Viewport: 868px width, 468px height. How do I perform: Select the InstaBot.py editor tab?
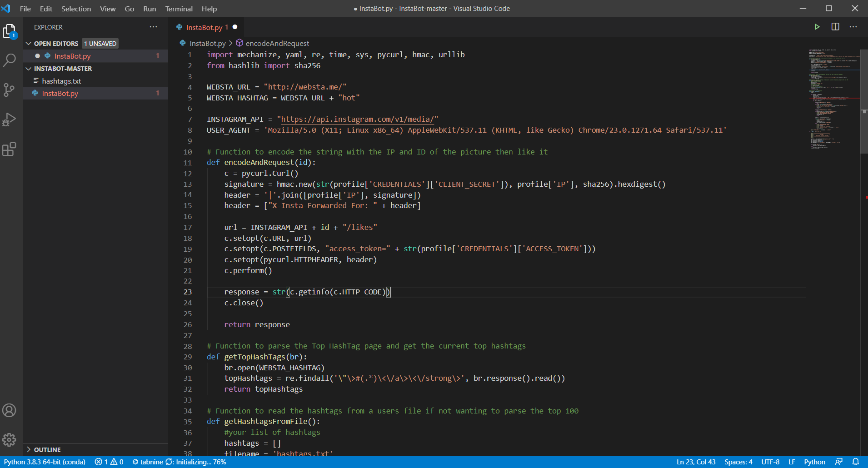point(204,27)
